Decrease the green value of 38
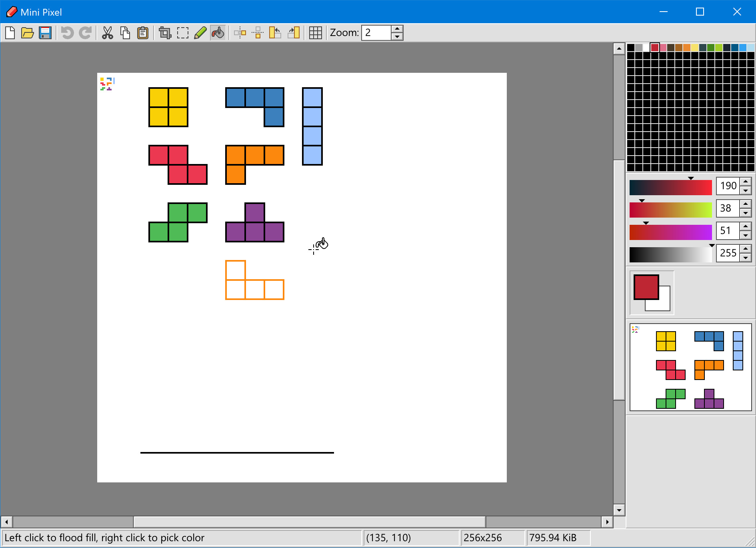The image size is (756, 548). 746,212
